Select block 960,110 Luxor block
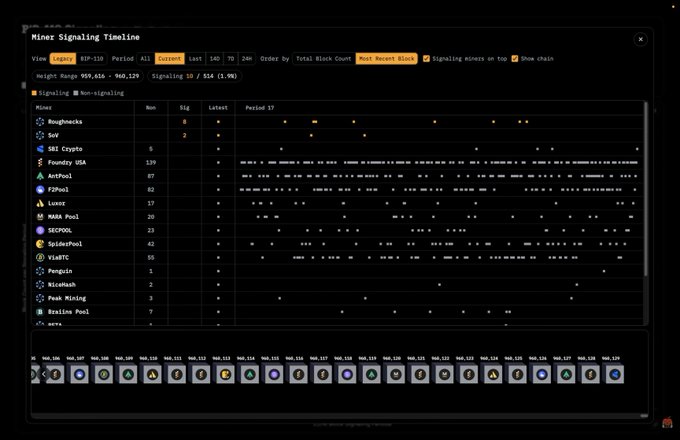This screenshot has height=440, width=680. pyautogui.click(x=152, y=375)
